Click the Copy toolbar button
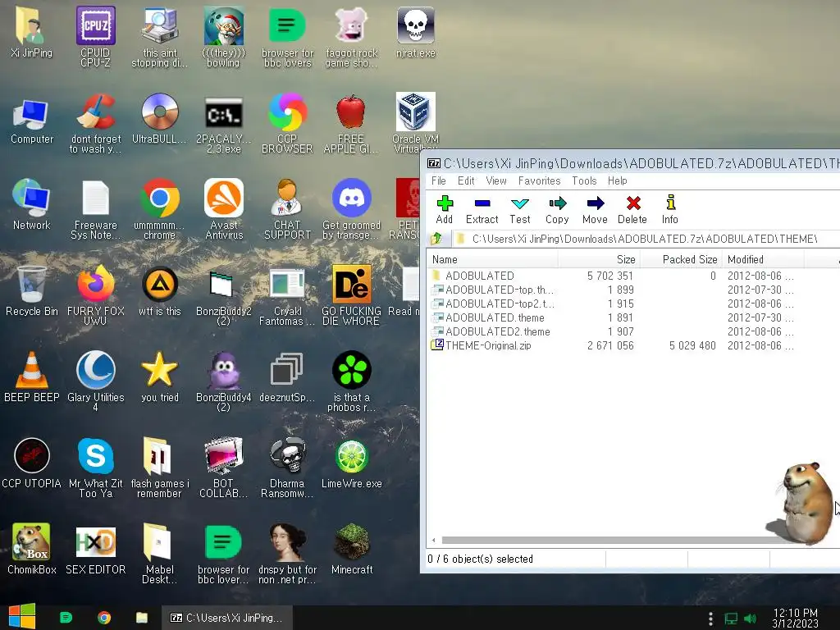Viewport: 840px width, 630px height. point(557,209)
